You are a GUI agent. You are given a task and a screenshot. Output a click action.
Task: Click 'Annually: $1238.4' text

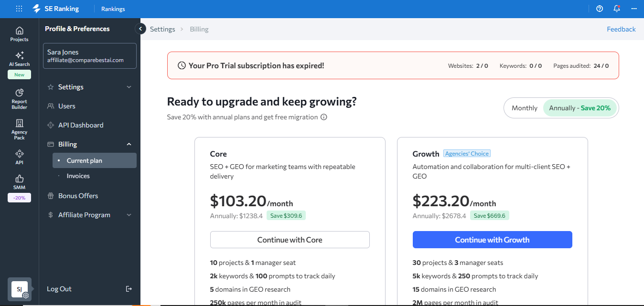(x=236, y=216)
